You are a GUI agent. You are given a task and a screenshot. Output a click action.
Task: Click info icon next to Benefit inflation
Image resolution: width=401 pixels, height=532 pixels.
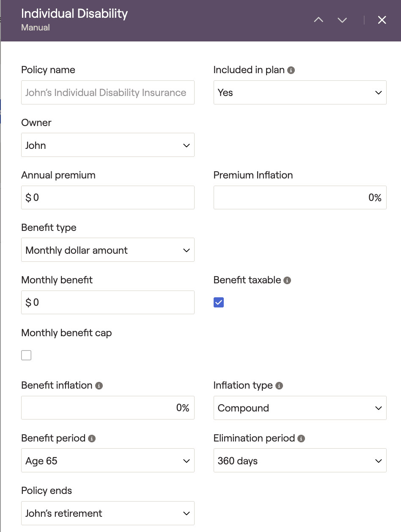(x=99, y=386)
